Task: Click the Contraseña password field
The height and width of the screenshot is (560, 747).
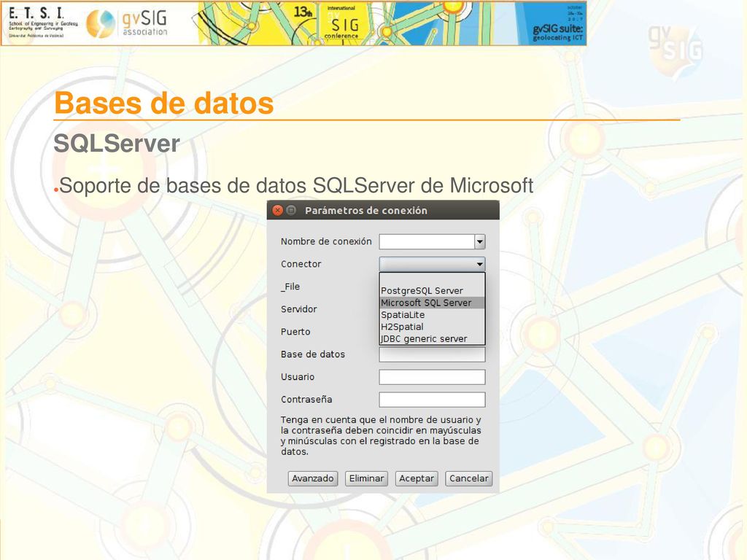Action: point(432,400)
